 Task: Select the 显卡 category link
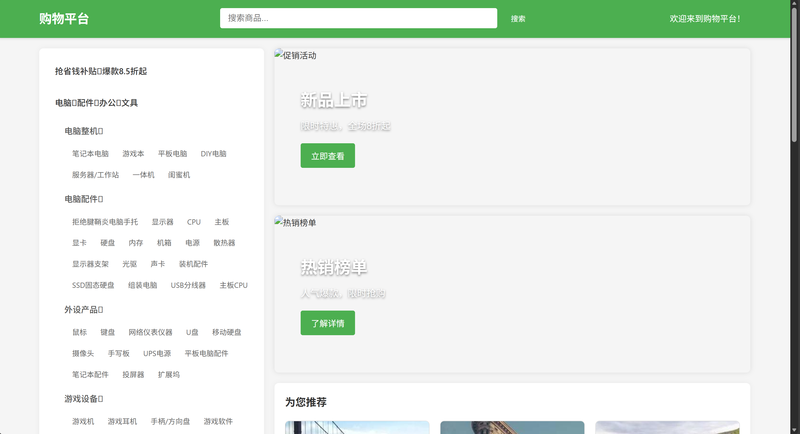80,243
